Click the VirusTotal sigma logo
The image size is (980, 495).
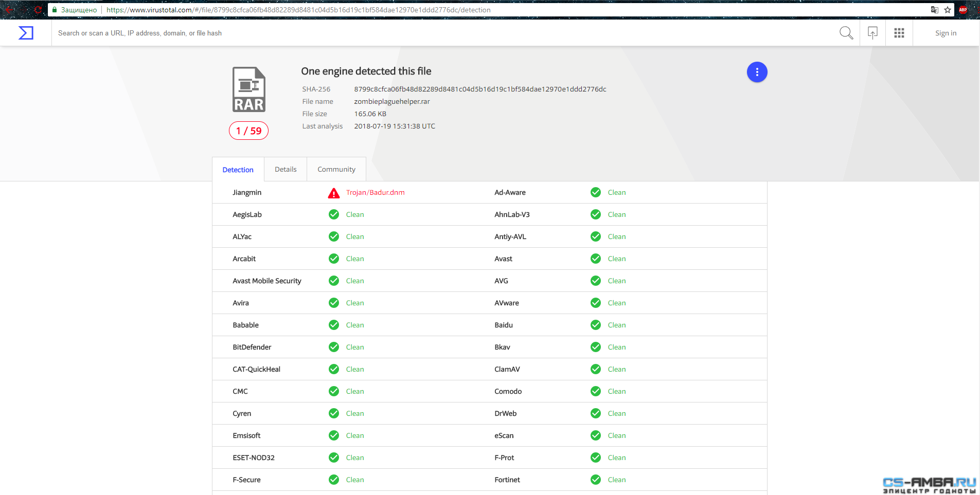(26, 33)
